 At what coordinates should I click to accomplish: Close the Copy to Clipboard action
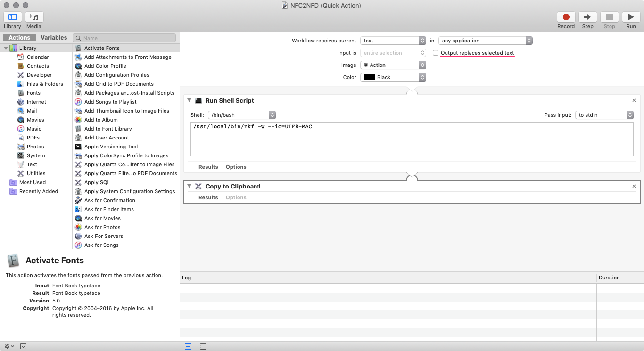click(x=634, y=186)
